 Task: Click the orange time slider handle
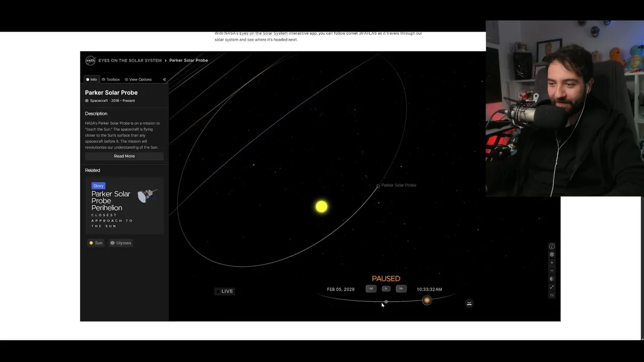tap(427, 300)
